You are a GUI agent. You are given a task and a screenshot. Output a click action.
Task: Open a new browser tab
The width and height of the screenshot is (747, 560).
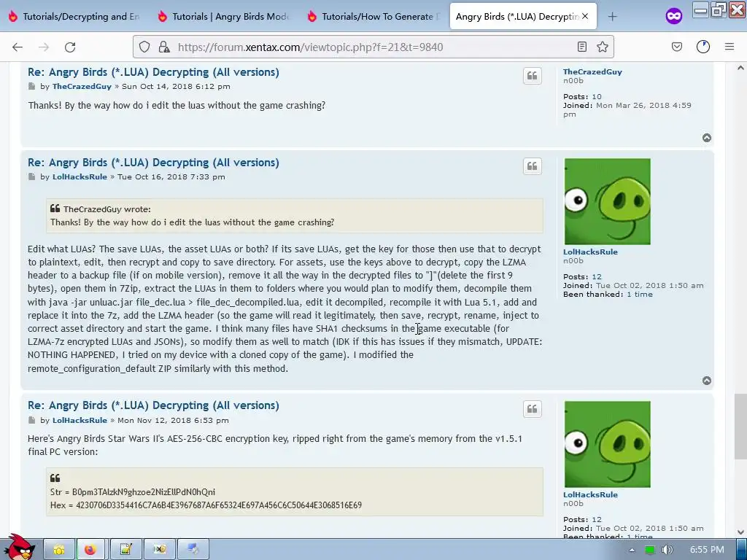click(x=612, y=17)
